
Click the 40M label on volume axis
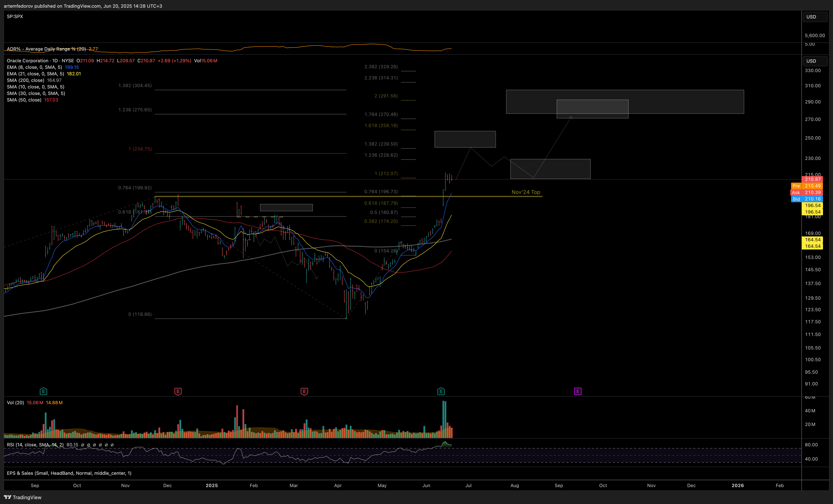(810, 411)
